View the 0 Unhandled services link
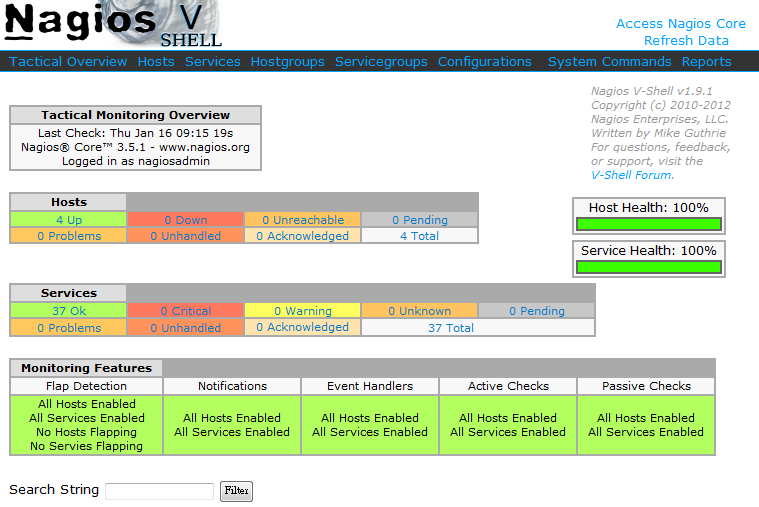The width and height of the screenshot is (759, 507). click(185, 328)
